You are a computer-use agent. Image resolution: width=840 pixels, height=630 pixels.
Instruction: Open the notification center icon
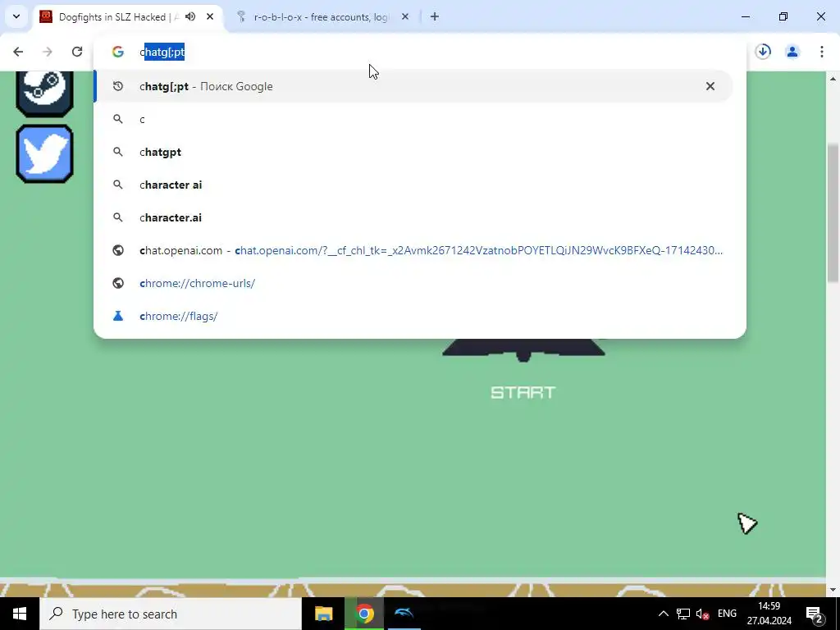pyautogui.click(x=814, y=614)
